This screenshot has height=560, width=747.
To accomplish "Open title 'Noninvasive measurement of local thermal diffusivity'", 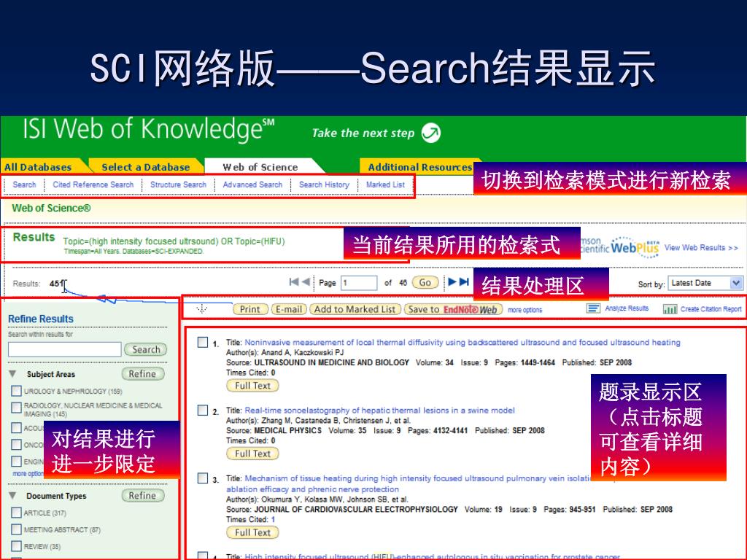I will (462, 343).
